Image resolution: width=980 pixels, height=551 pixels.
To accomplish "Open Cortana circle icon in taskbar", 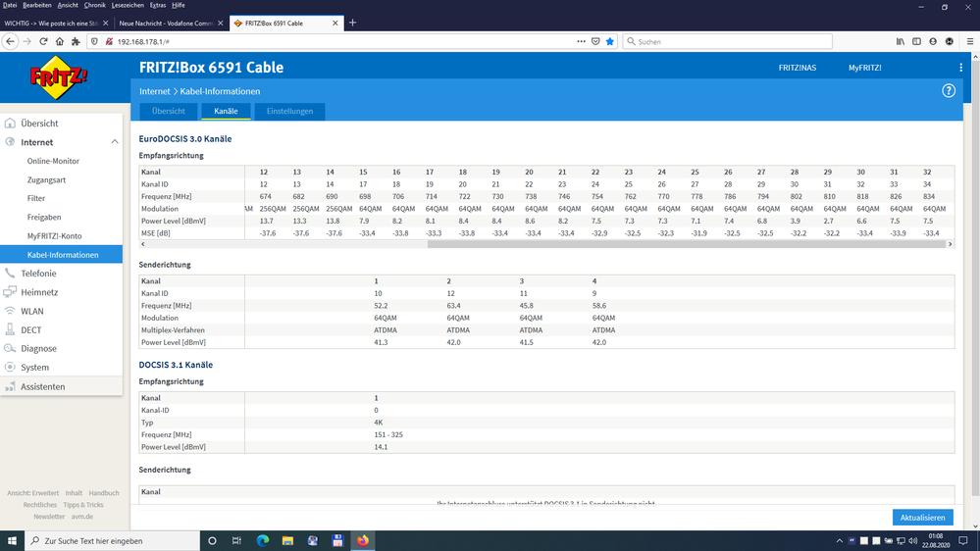I will point(212,541).
